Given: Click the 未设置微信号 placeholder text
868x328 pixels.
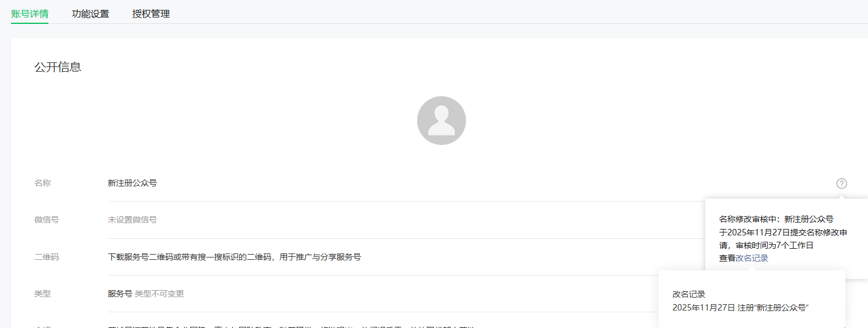Looking at the screenshot, I should click(x=132, y=220).
